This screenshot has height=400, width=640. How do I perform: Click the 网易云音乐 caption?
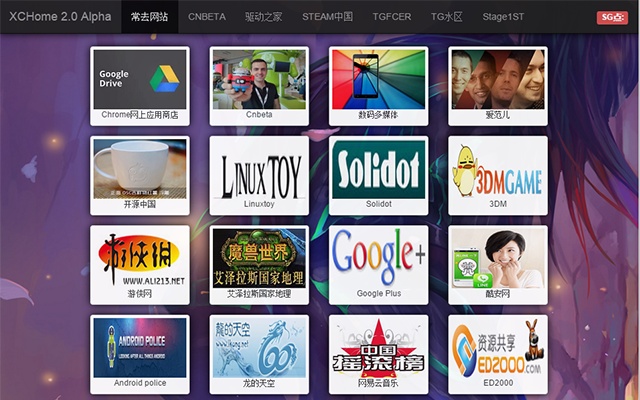coord(378,383)
